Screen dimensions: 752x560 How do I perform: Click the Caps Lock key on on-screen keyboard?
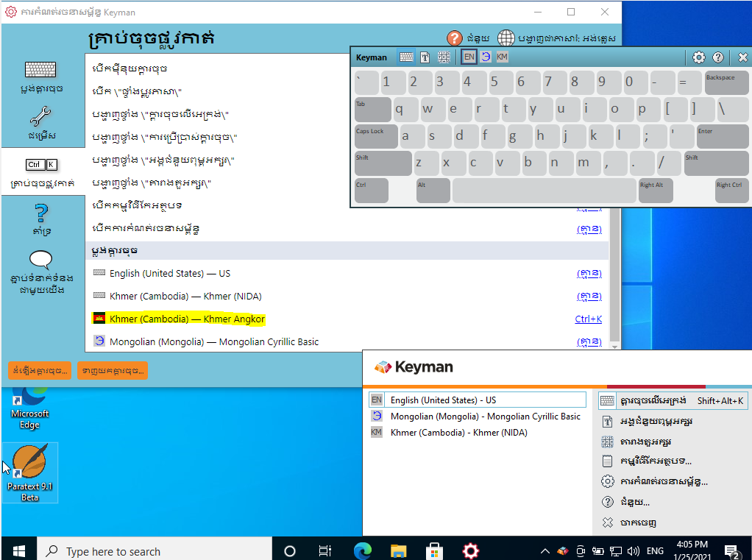pyautogui.click(x=376, y=136)
